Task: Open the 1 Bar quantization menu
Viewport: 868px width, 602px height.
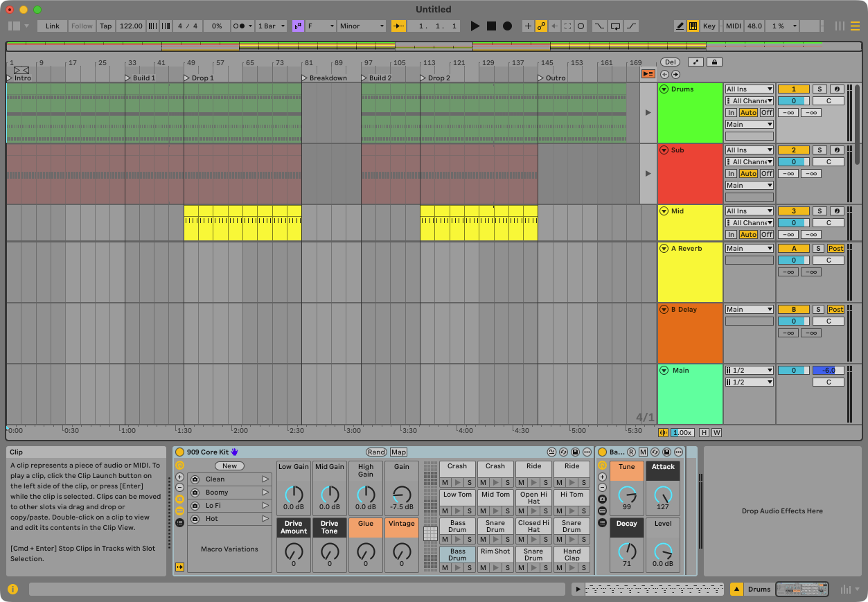Action: (x=272, y=26)
